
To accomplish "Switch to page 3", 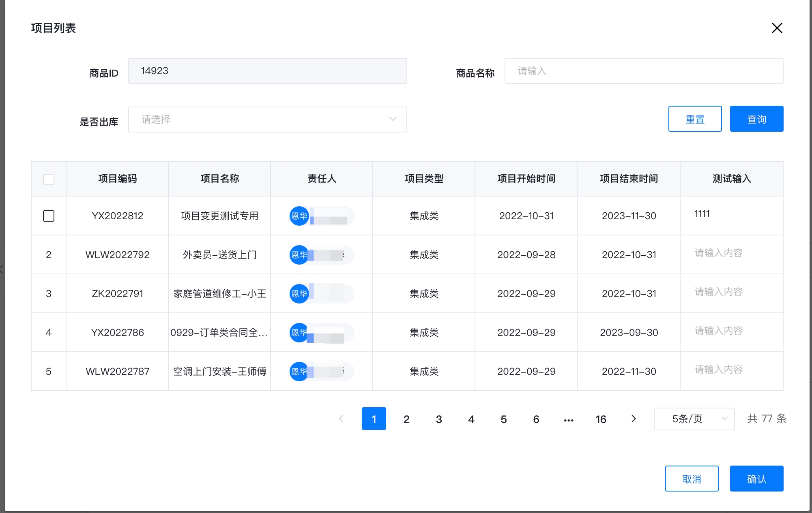I will coord(439,419).
